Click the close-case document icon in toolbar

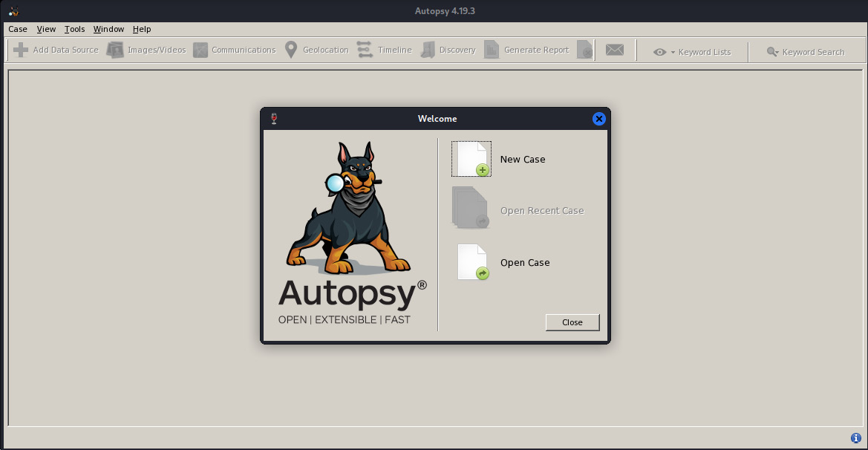584,50
